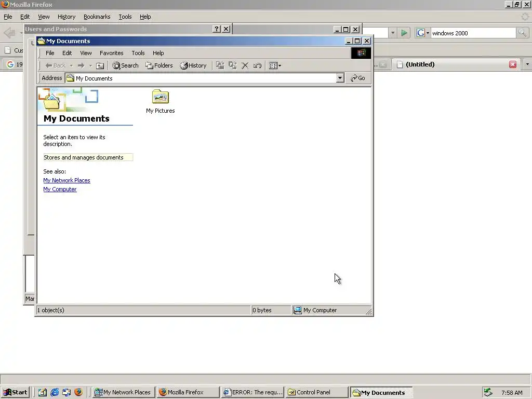Open the File menu in My Documents
Screen dimensions: 532x399
point(50,53)
